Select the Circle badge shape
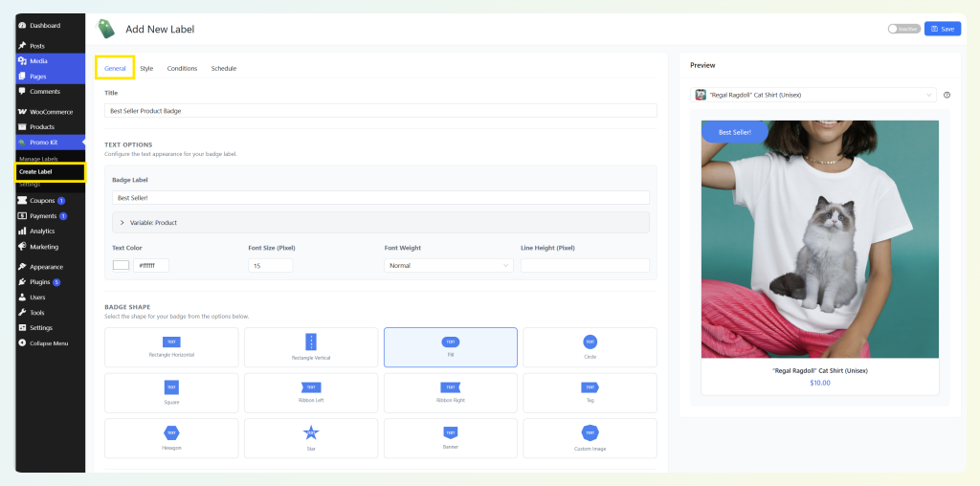 (x=590, y=347)
